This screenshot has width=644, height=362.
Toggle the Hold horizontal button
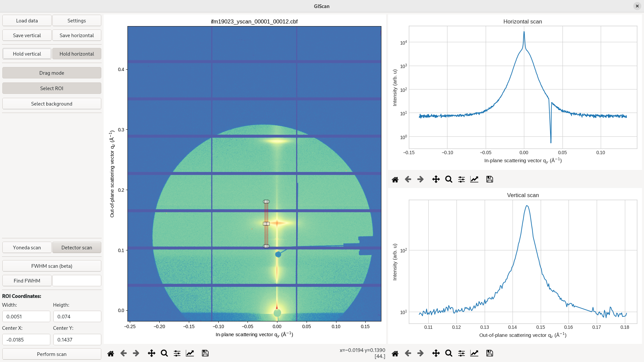(x=77, y=54)
